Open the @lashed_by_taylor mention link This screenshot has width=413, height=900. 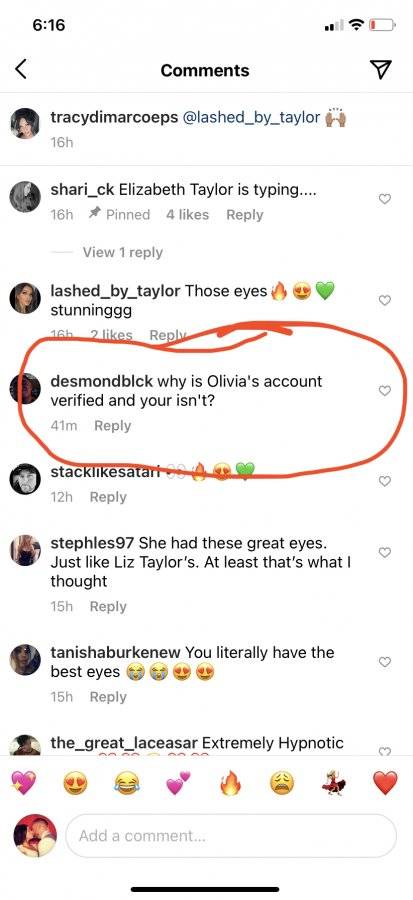251,117
